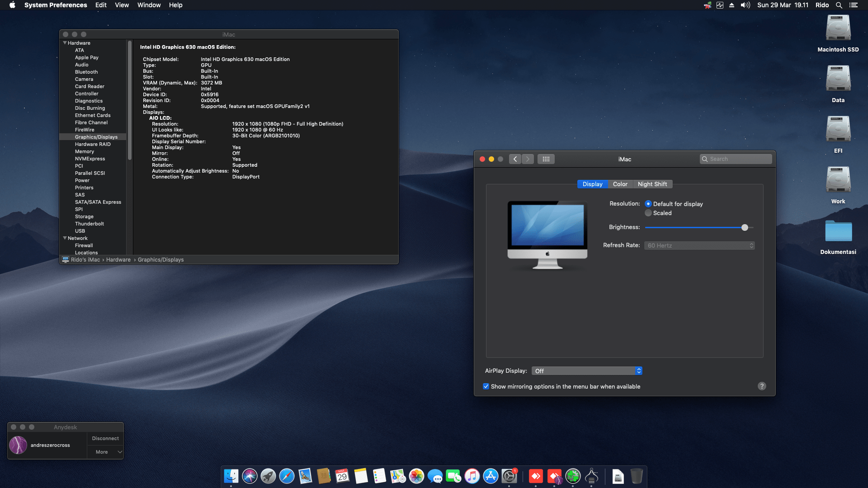Click the eject icon in menu bar
The width and height of the screenshot is (868, 488).
click(731, 5)
